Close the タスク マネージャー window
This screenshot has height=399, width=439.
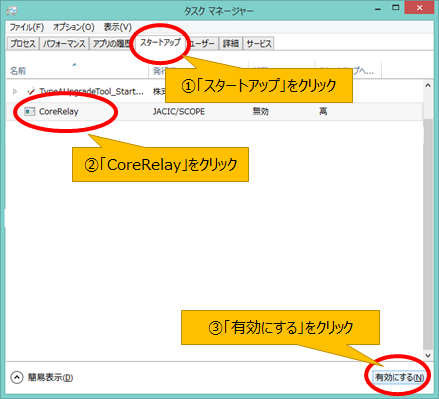coord(419,8)
